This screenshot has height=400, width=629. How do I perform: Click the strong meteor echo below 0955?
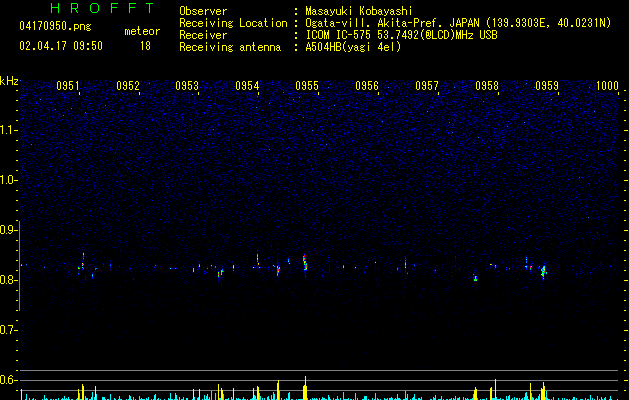tap(304, 262)
